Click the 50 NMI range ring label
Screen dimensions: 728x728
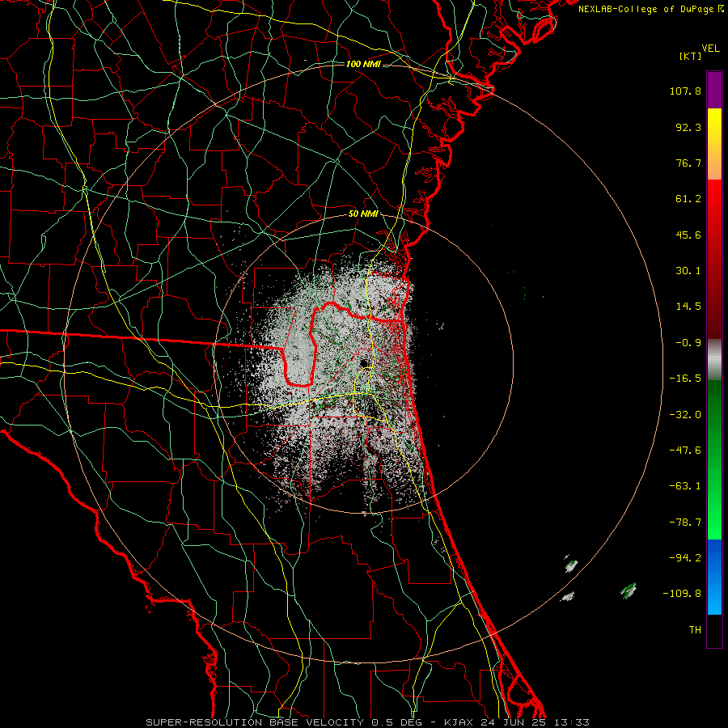pyautogui.click(x=363, y=214)
